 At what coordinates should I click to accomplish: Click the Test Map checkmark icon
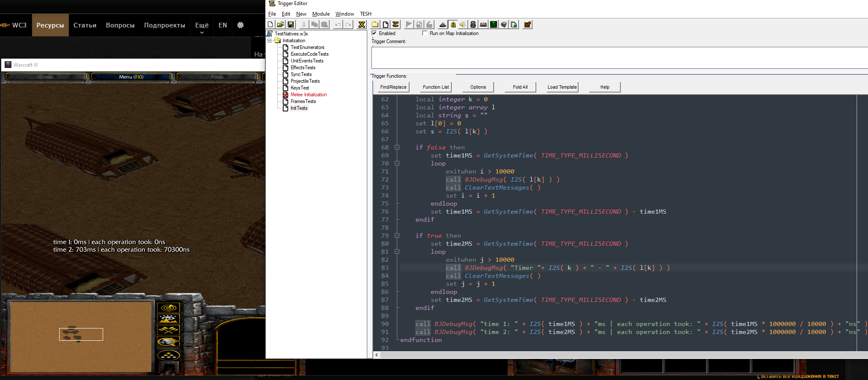pyautogui.click(x=527, y=24)
